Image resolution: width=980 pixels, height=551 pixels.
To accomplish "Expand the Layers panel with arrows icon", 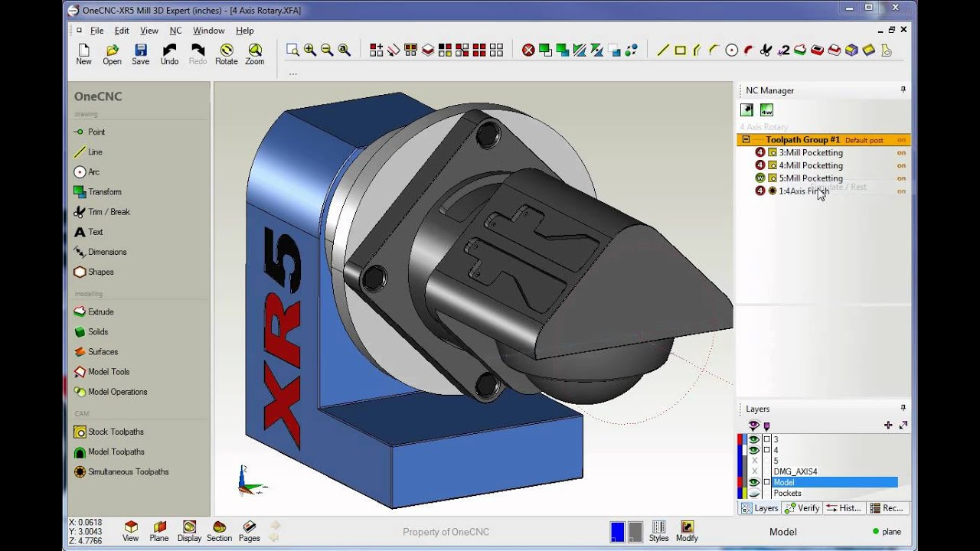I will (903, 425).
